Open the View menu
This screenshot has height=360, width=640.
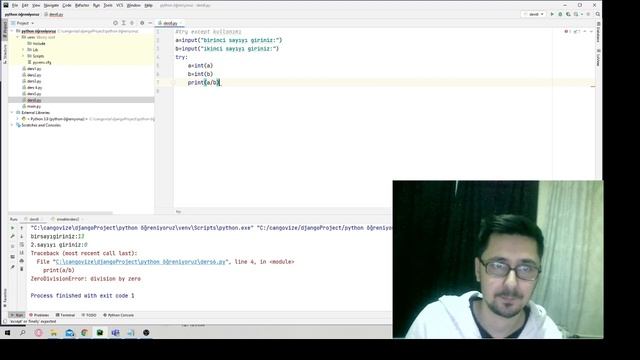point(36,5)
